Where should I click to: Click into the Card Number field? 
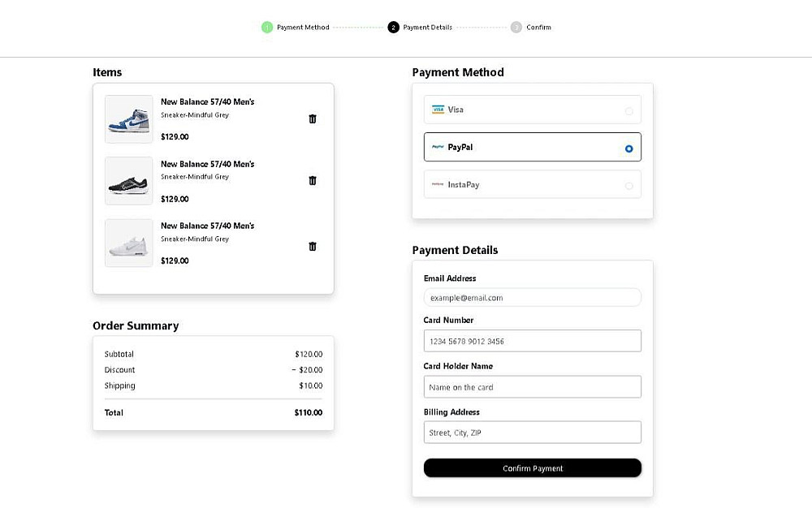coord(532,341)
